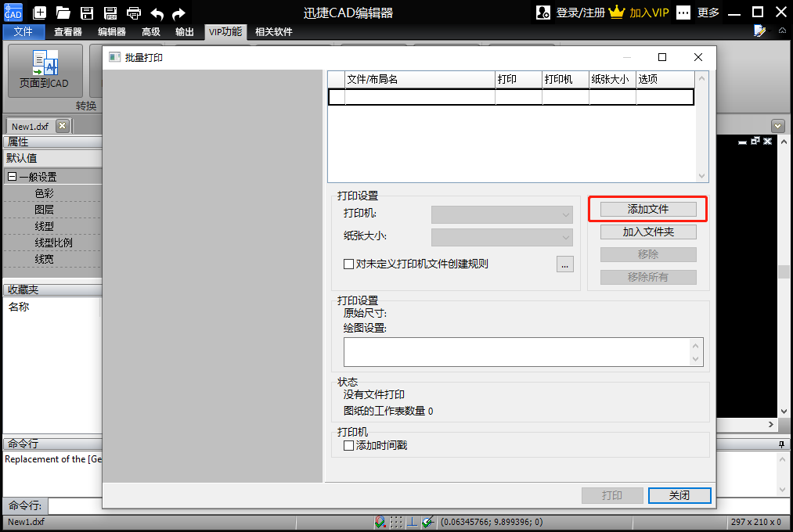This screenshot has width=793, height=532.
Task: Toggle the ortho mode icon in status bar
Action: coord(413,522)
